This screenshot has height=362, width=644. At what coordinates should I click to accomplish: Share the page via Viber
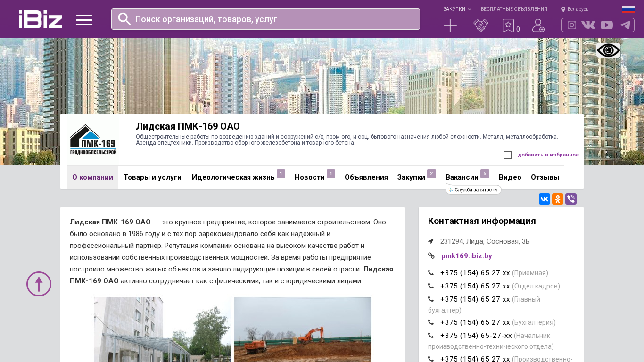pyautogui.click(x=571, y=199)
